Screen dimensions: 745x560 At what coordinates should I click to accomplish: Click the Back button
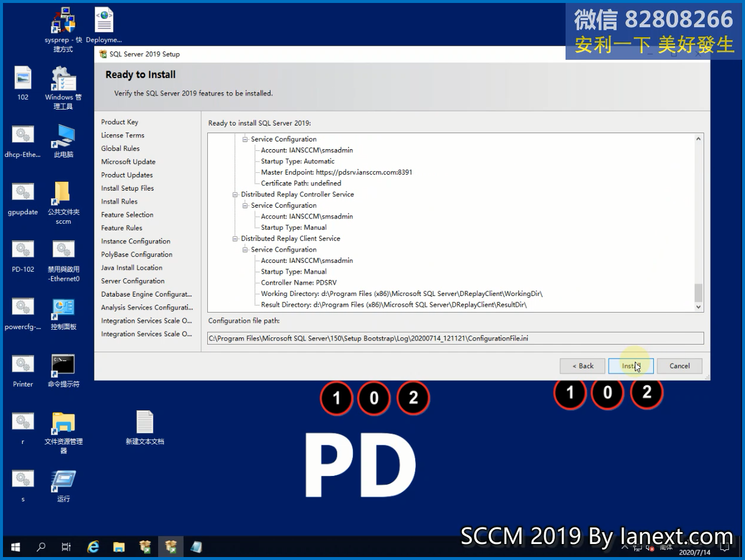[x=583, y=366]
